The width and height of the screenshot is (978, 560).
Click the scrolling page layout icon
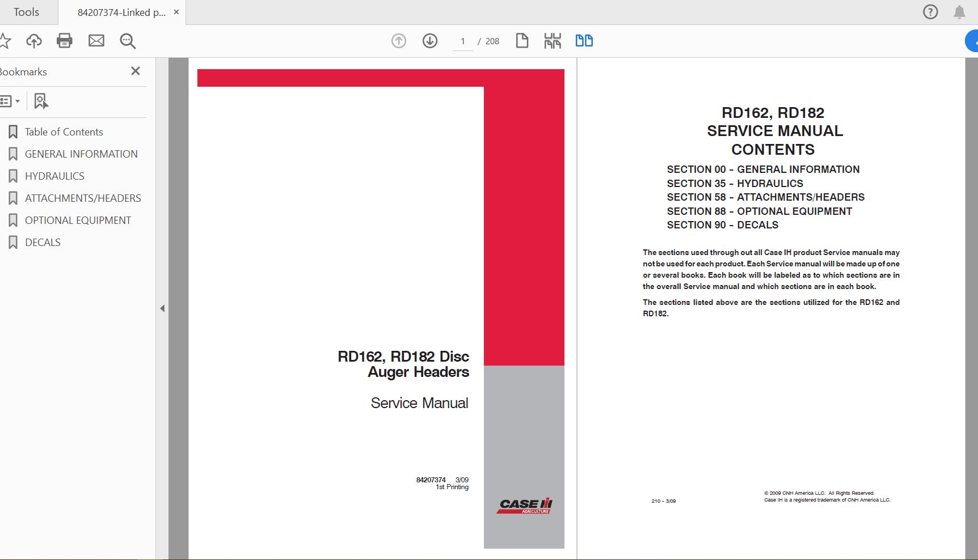[x=553, y=41]
